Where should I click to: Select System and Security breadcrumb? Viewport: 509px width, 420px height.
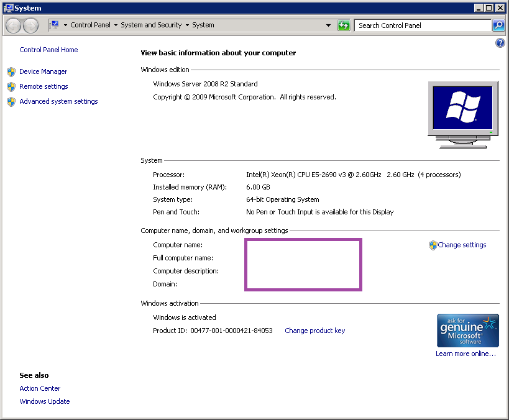(151, 25)
